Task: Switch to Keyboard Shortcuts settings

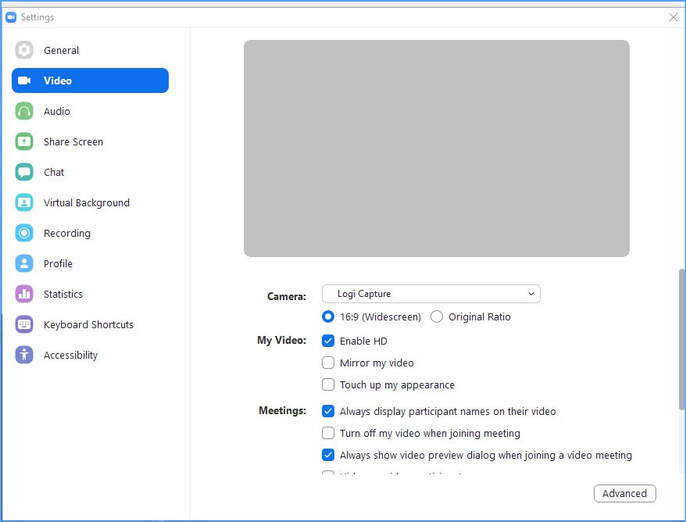Action: (88, 325)
